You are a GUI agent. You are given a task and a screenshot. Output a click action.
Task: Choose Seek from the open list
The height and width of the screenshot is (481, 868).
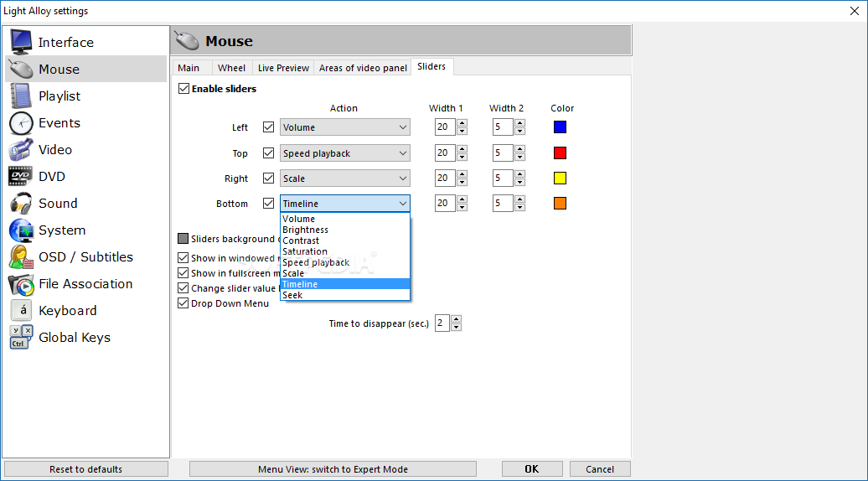[345, 295]
